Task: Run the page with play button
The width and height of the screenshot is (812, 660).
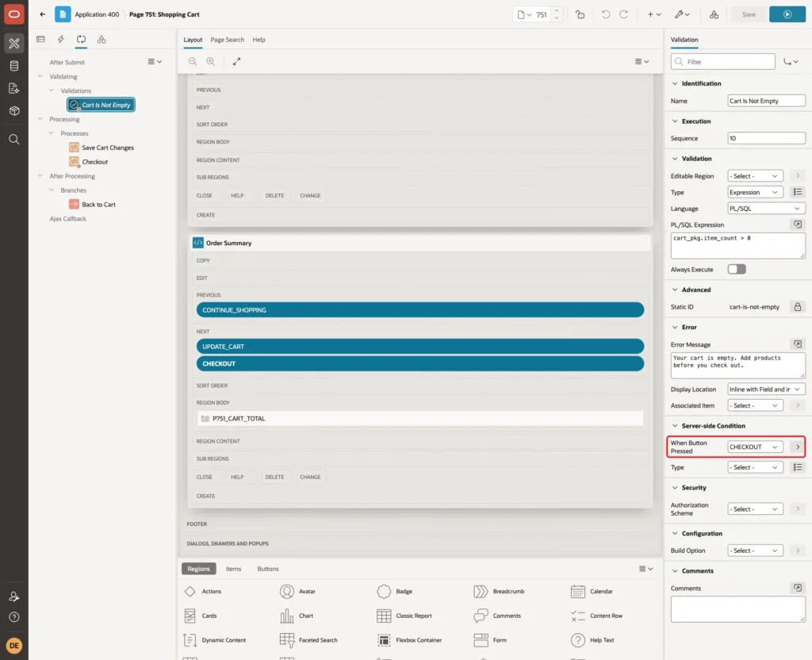Action: coord(787,14)
